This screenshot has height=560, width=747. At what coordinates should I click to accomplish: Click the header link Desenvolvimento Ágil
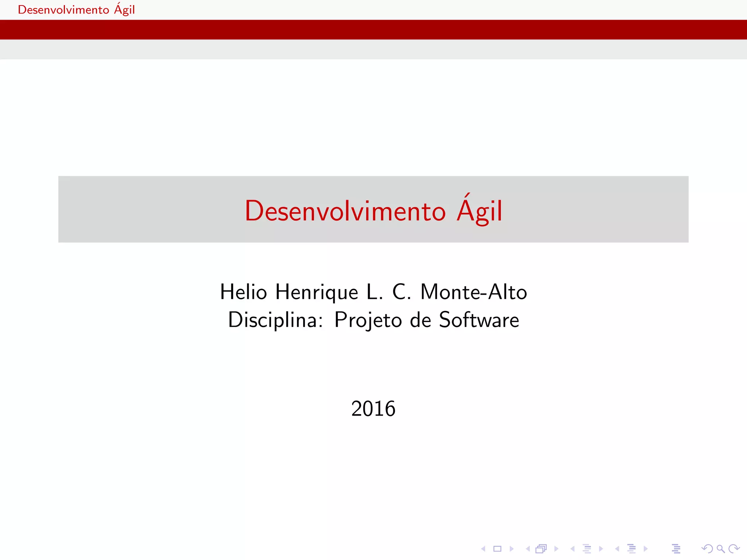click(76, 10)
